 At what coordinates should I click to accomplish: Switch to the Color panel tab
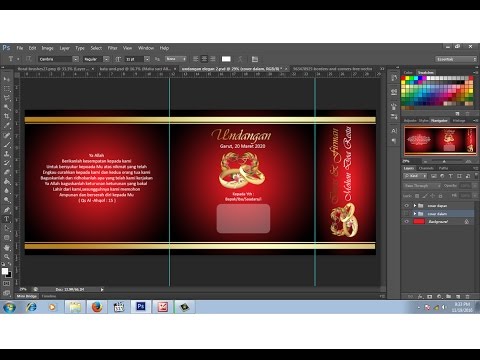click(x=408, y=72)
